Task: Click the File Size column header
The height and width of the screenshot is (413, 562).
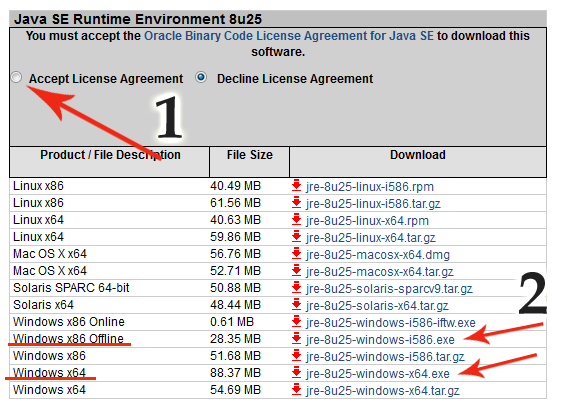Action: [249, 162]
